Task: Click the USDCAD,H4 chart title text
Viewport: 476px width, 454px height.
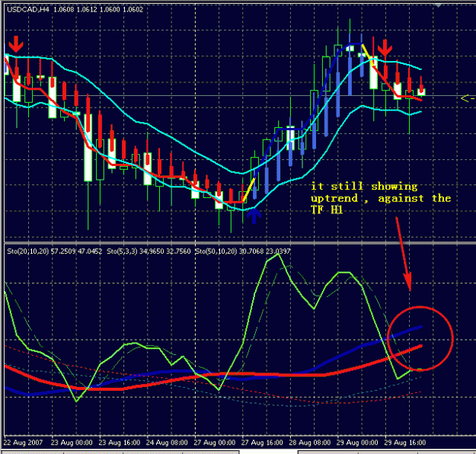Action: [x=28, y=9]
